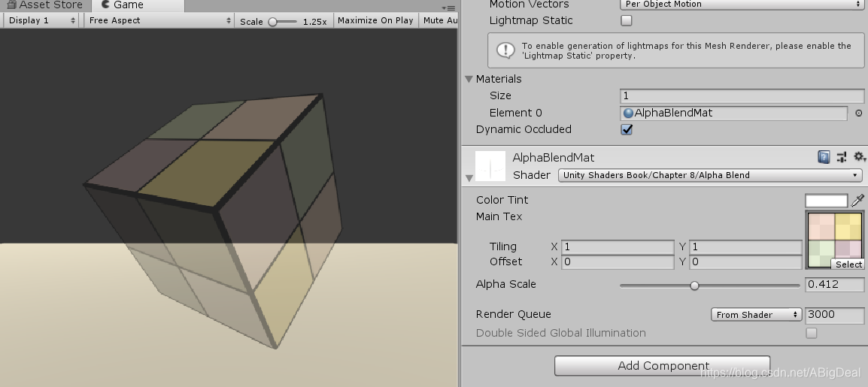This screenshot has height=387, width=868.
Task: Click the Element 0 AlphaBlendMat field
Action: 733,113
